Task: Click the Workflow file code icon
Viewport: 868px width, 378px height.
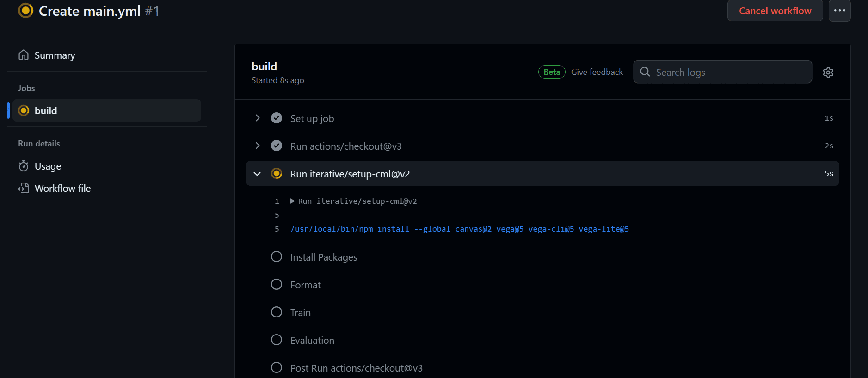Action: coord(24,188)
